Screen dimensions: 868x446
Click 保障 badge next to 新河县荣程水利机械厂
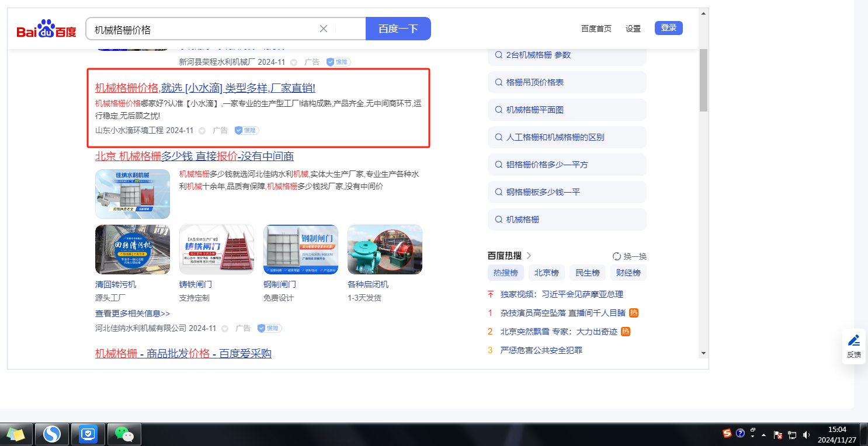pos(338,62)
